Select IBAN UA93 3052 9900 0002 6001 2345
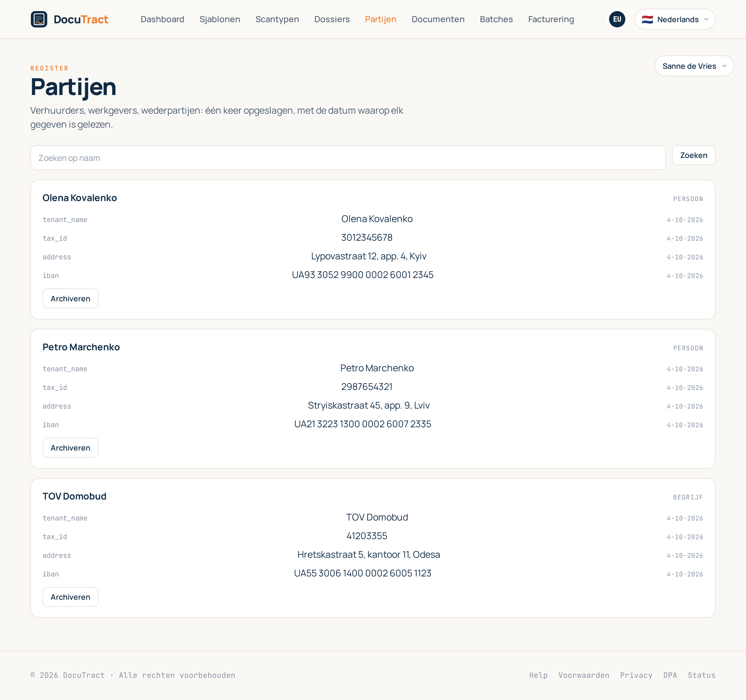Screen dimensions: 746x700 click(x=363, y=275)
